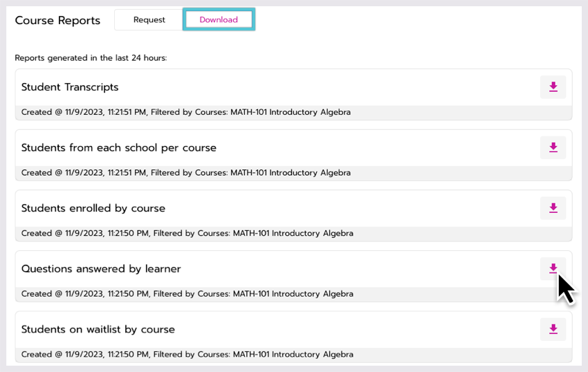Select the Questions answered by learner title

click(x=101, y=269)
